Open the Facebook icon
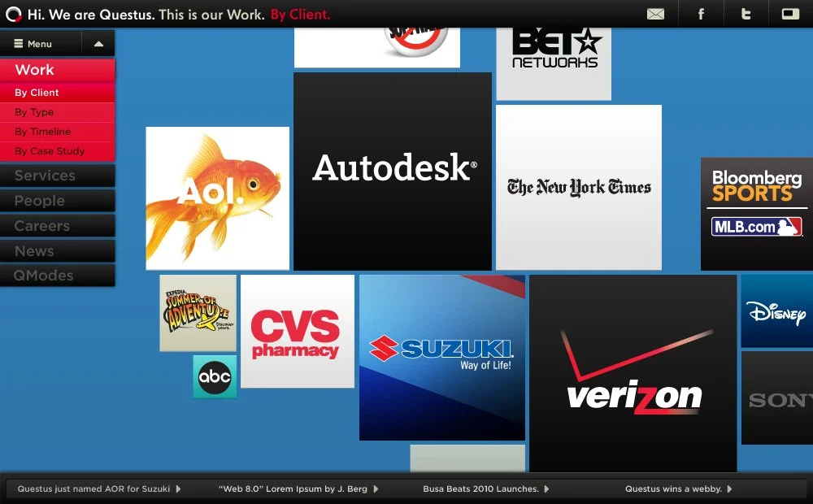 click(x=701, y=14)
